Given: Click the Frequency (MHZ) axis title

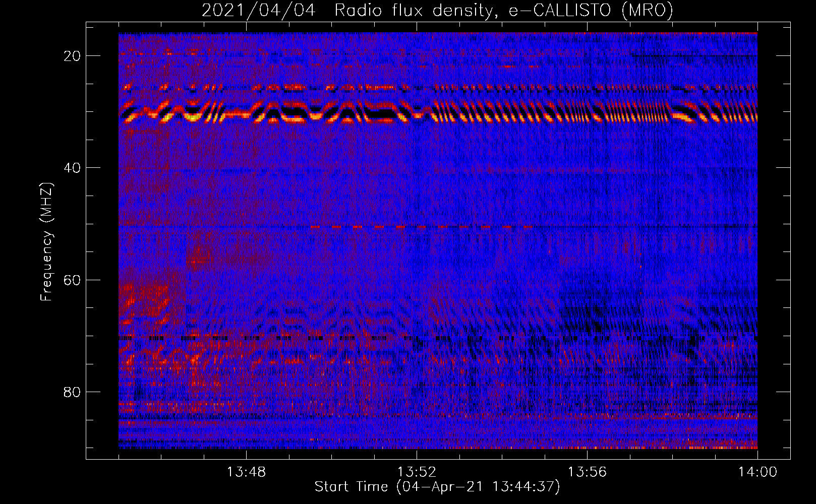Looking at the screenshot, I should click(x=46, y=241).
